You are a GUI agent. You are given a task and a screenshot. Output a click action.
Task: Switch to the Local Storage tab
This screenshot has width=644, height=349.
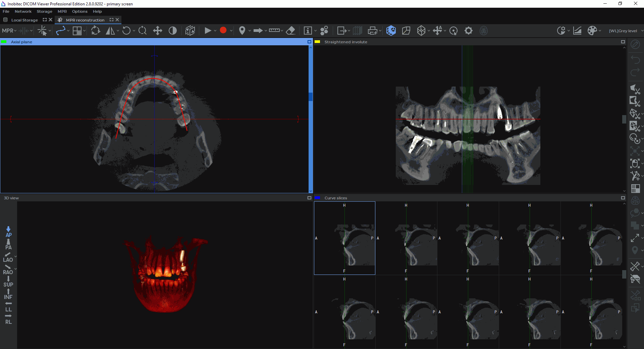click(24, 20)
